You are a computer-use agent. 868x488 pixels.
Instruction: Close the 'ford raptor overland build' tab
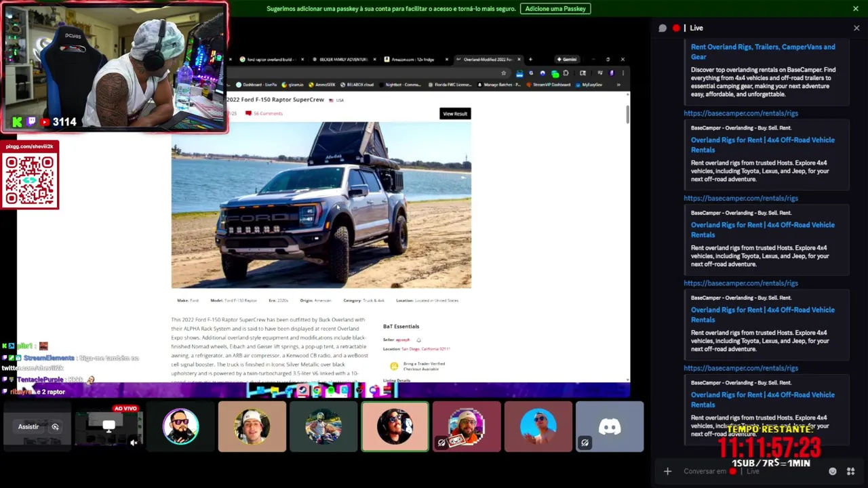point(302,60)
